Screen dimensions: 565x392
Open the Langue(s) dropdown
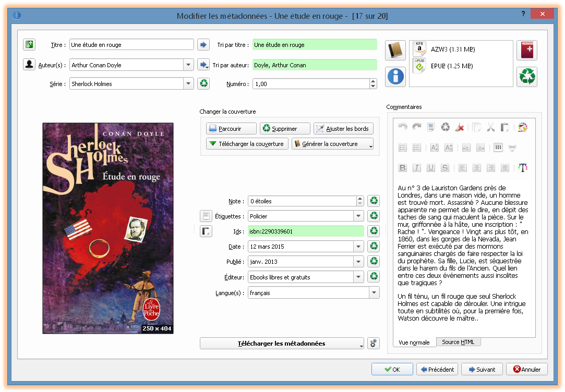pos(374,292)
